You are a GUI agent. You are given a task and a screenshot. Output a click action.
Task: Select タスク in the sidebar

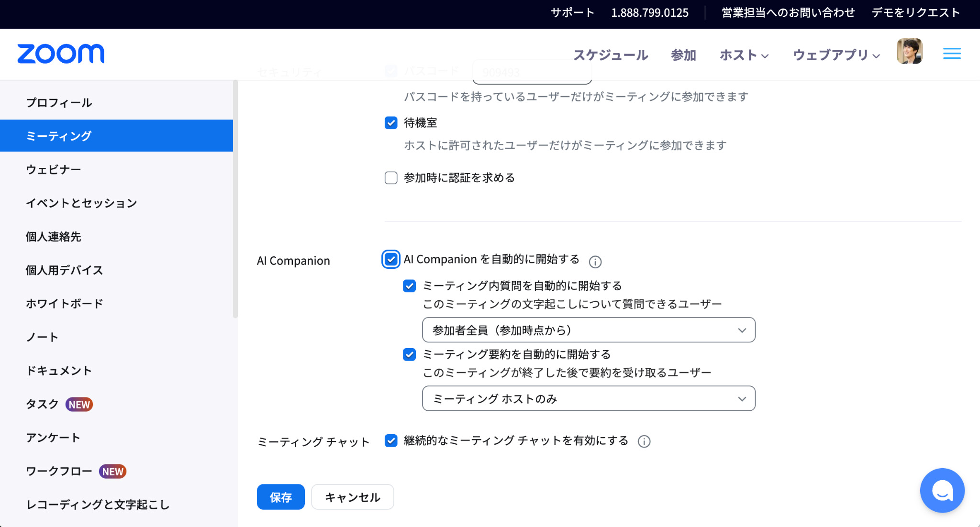pos(42,404)
